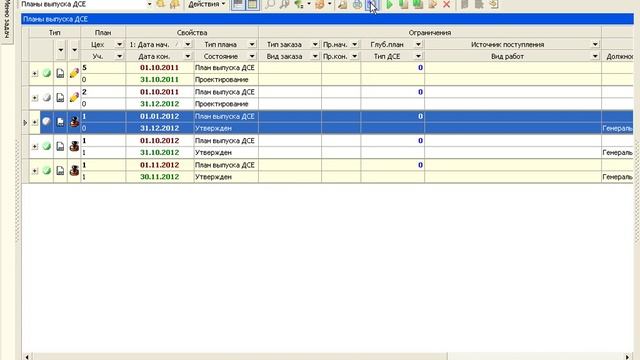Click the stamp icon in selected row 01.01.2012

click(x=74, y=122)
